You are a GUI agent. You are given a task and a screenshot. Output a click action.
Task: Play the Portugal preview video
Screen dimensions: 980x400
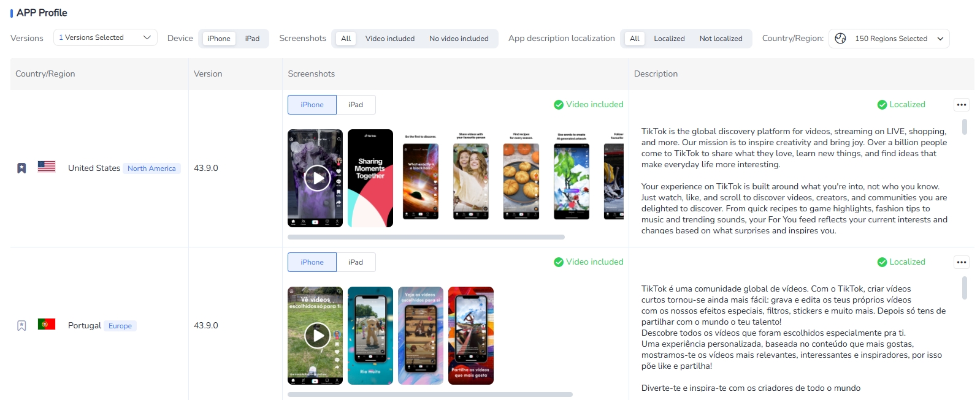point(317,336)
